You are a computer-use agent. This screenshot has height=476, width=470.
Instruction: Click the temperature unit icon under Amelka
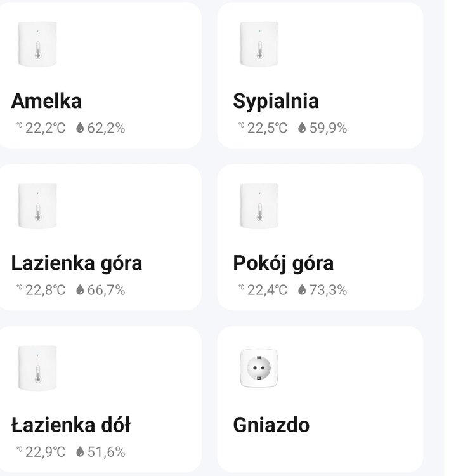pyautogui.click(x=19, y=127)
